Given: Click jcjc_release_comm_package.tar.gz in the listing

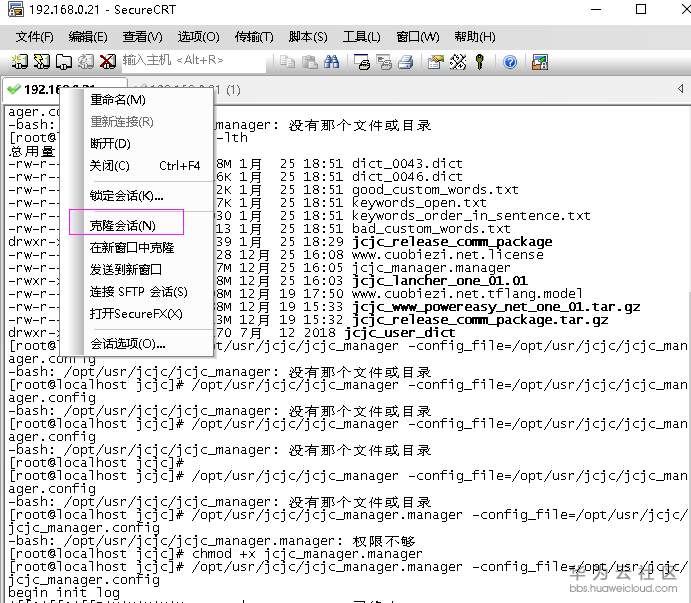Looking at the screenshot, I should coord(480,320).
